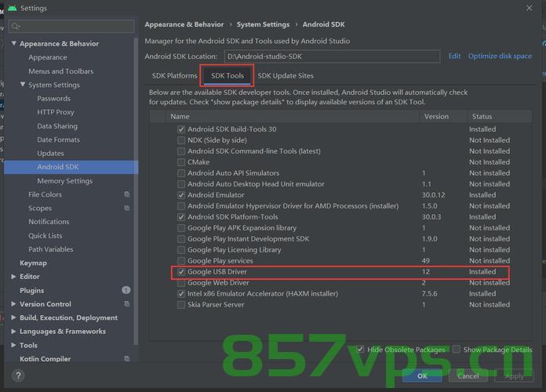Select Passwords under System Settings
This screenshot has height=392, width=546.
point(54,99)
